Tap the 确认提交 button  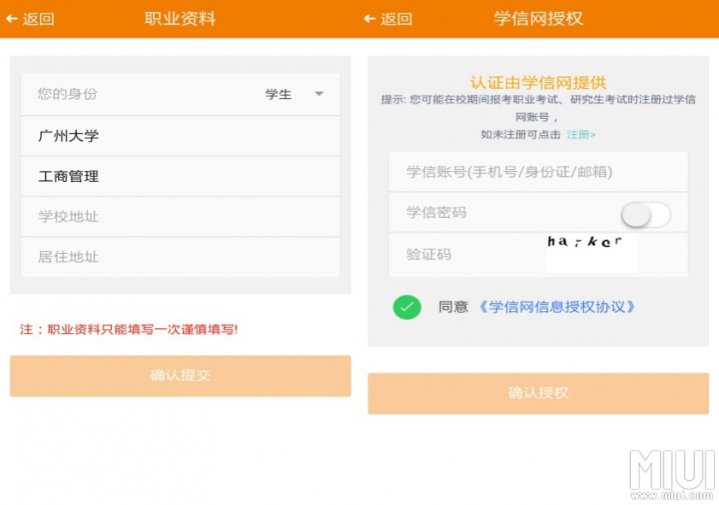180,376
